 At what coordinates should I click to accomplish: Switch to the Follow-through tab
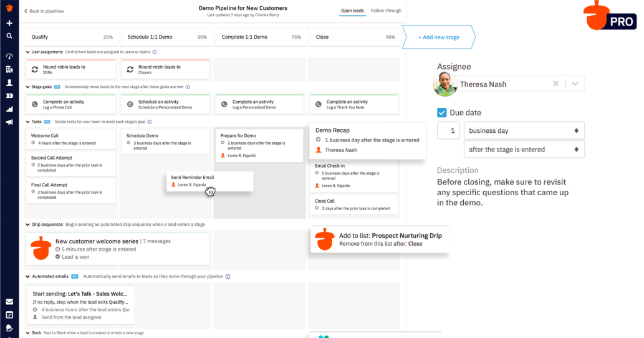point(386,11)
